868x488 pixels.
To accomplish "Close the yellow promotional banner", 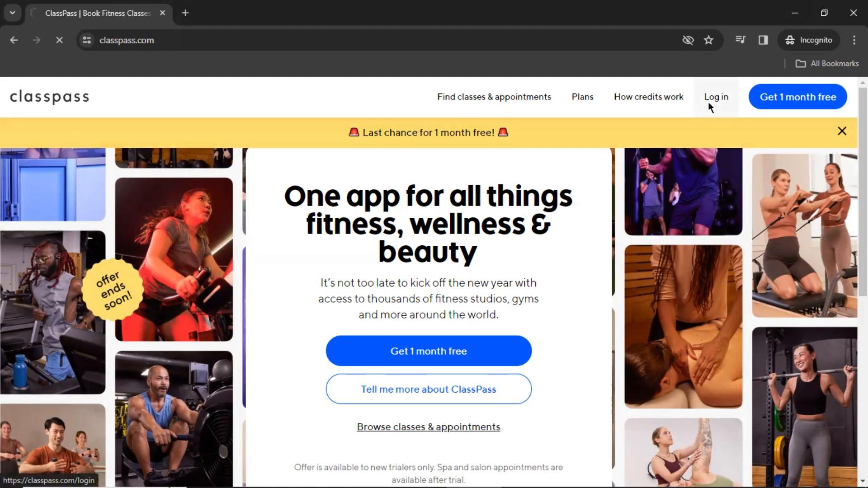I will click(842, 131).
